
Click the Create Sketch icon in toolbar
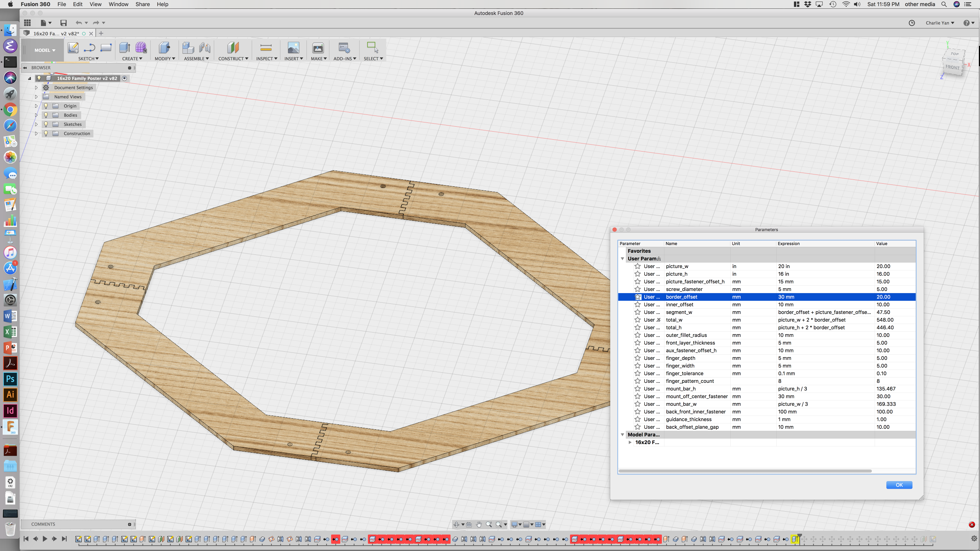click(x=73, y=48)
